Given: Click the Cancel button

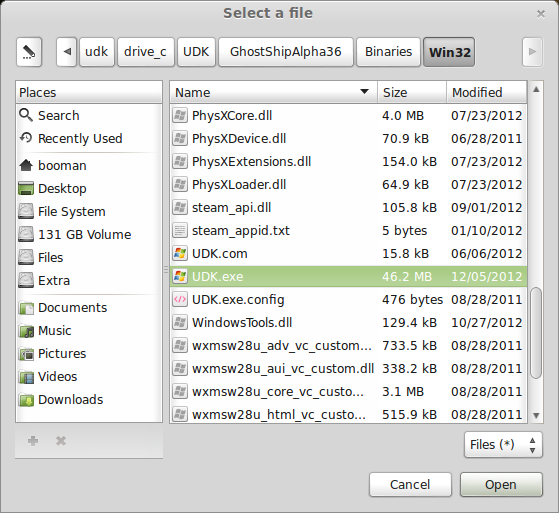Looking at the screenshot, I should click(410, 484).
